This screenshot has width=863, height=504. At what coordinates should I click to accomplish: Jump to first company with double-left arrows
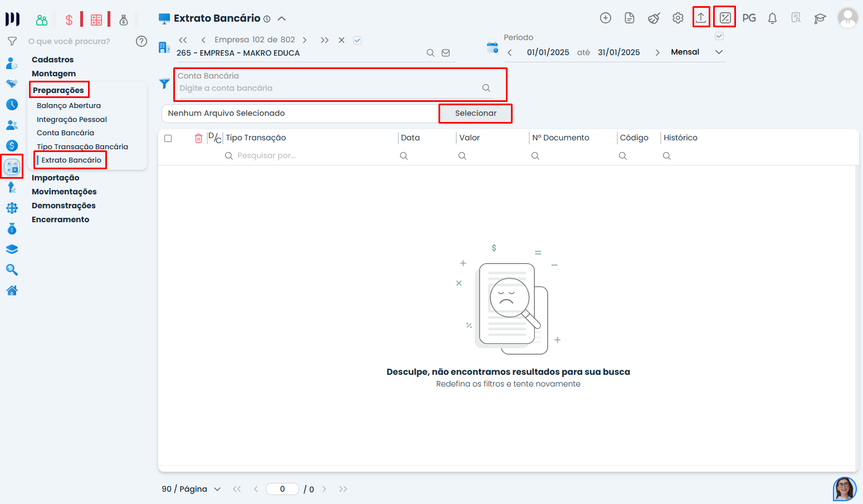pos(183,40)
